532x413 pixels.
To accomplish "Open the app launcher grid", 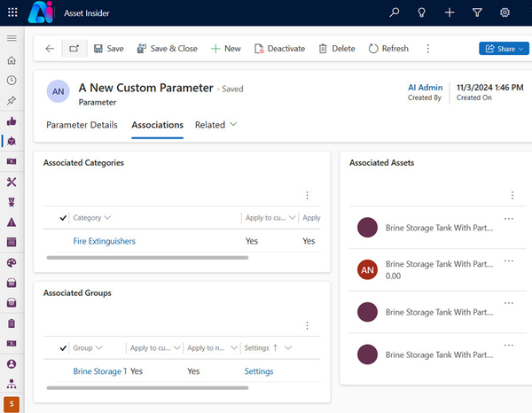I will [x=12, y=12].
